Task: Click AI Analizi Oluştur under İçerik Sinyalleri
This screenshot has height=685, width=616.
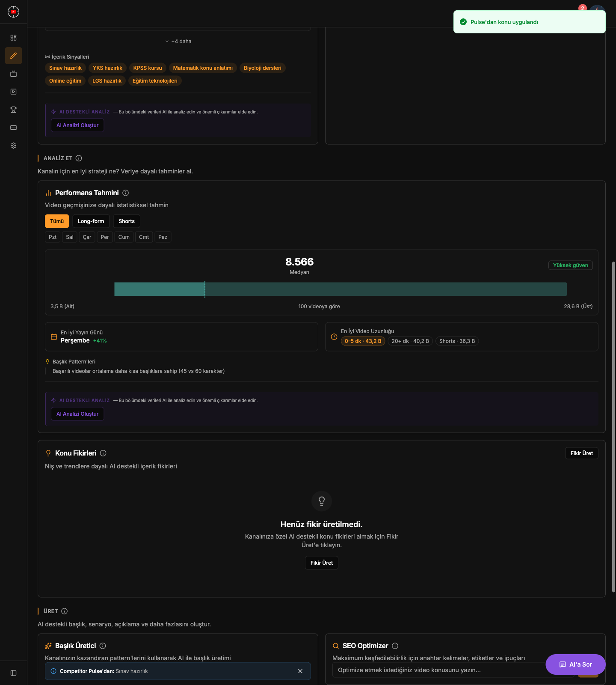Action: (77, 125)
